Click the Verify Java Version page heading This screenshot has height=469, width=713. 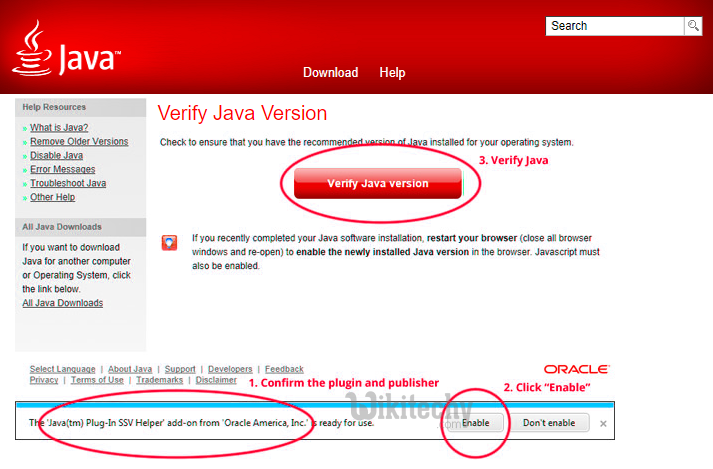242,113
